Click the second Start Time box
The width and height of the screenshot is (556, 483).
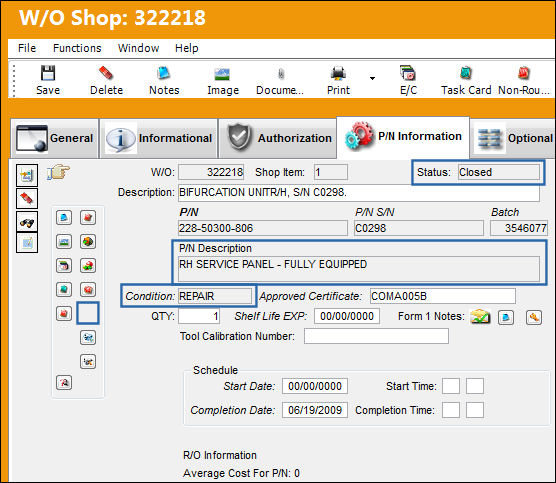475,386
